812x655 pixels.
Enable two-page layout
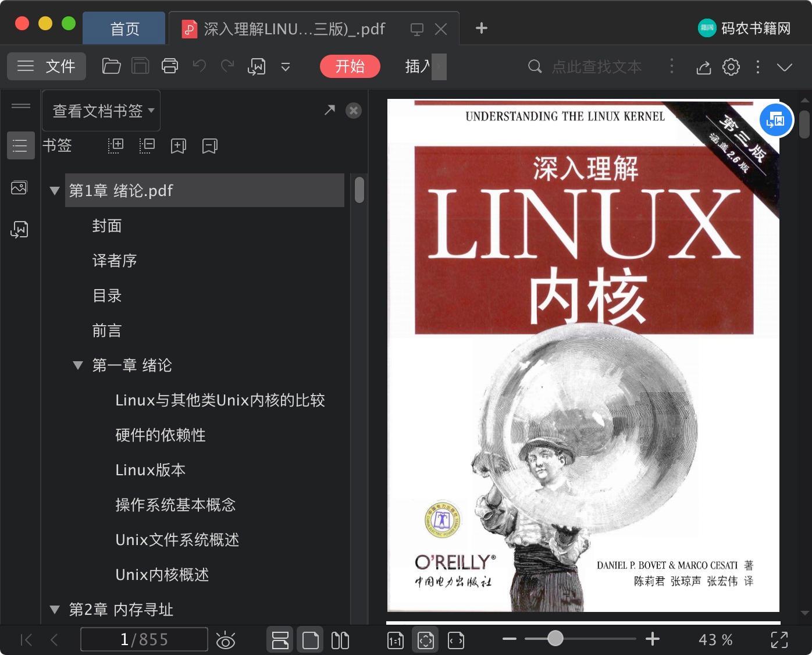point(340,640)
